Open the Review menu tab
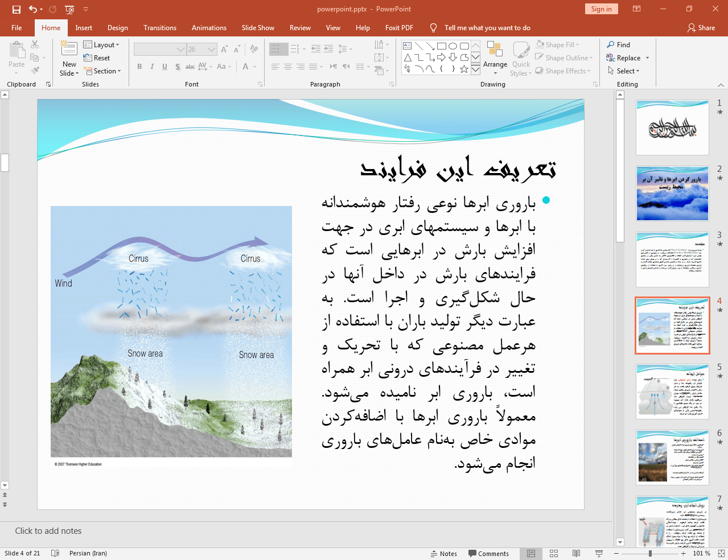728x560 pixels. coord(300,27)
